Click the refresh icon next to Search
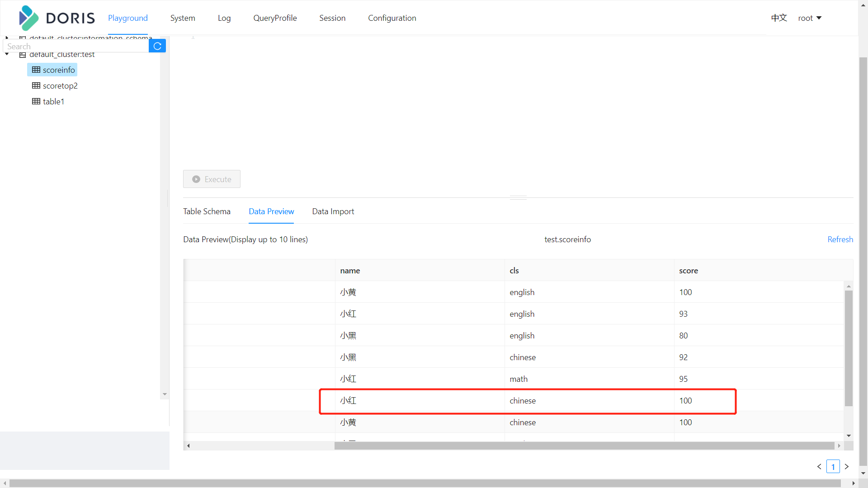868x488 pixels. (157, 46)
